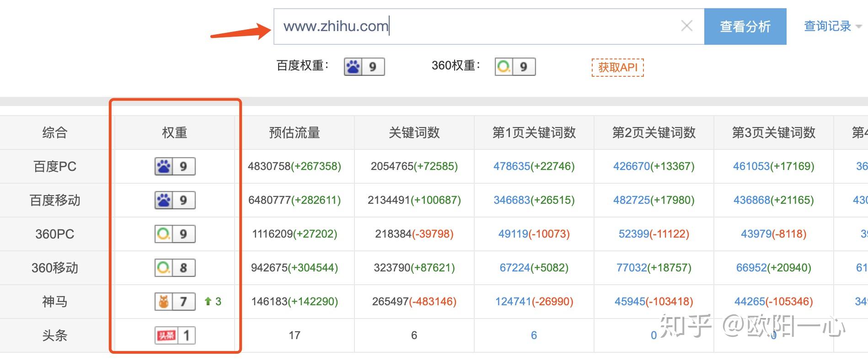
Task: Click 360移动 keyword count 323790
Action: (392, 268)
